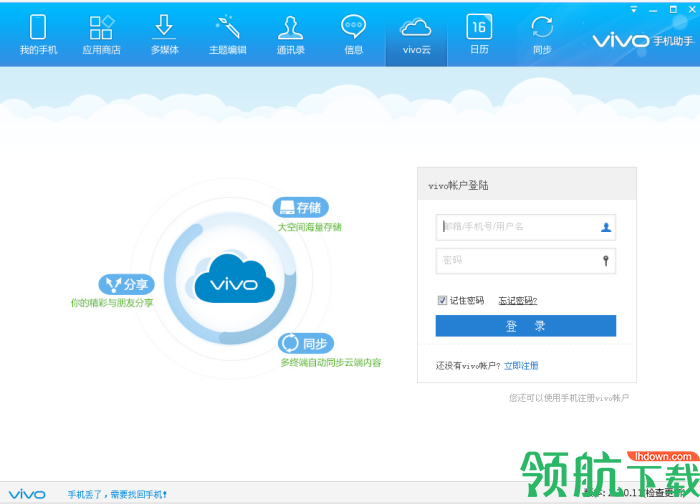Viewport: 700px width, 504px height.
Task: Click 手机丢了，需要找回手机 link
Action: 117,495
